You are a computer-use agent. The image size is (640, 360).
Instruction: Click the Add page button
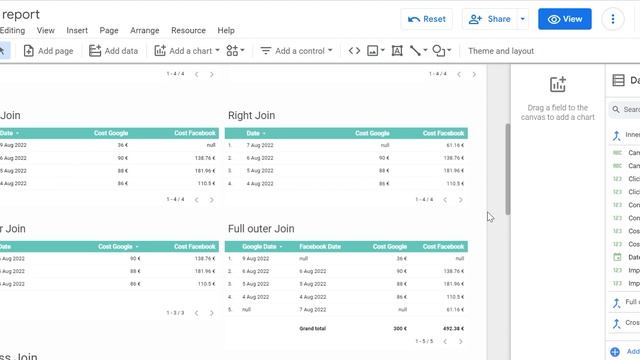[48, 51]
